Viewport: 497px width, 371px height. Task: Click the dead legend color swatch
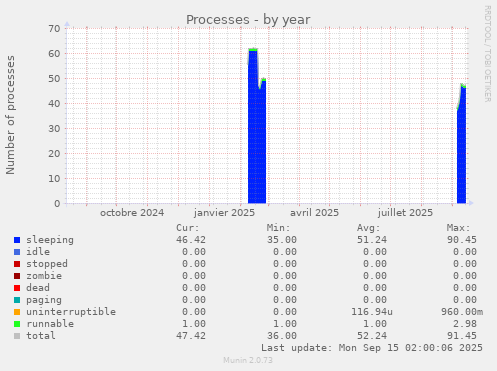click(x=17, y=288)
